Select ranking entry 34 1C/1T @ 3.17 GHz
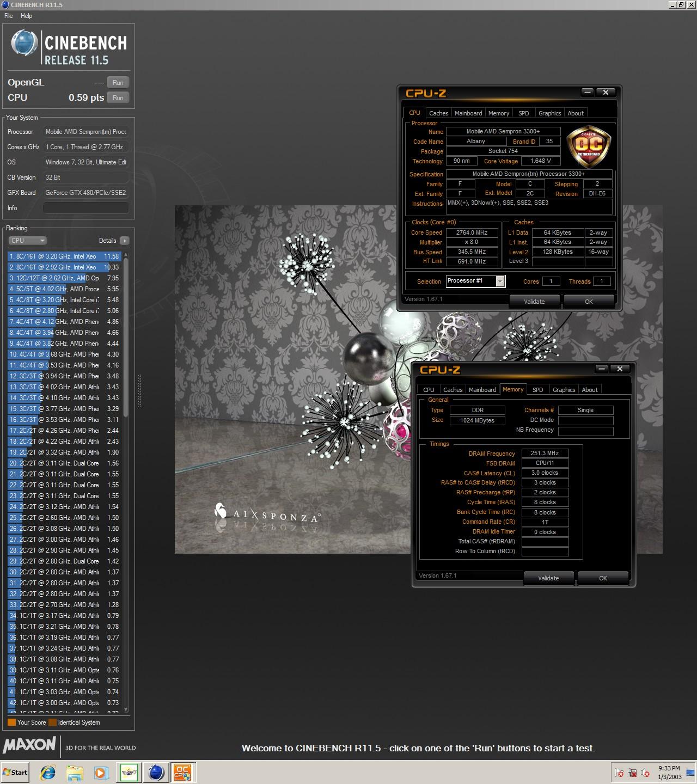 pyautogui.click(x=65, y=615)
